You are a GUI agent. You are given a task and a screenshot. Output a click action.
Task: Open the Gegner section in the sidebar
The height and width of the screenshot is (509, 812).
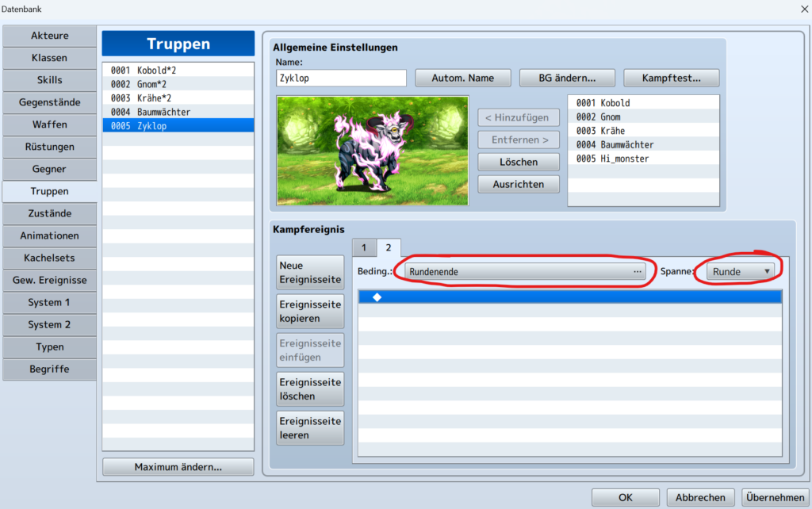coord(49,169)
